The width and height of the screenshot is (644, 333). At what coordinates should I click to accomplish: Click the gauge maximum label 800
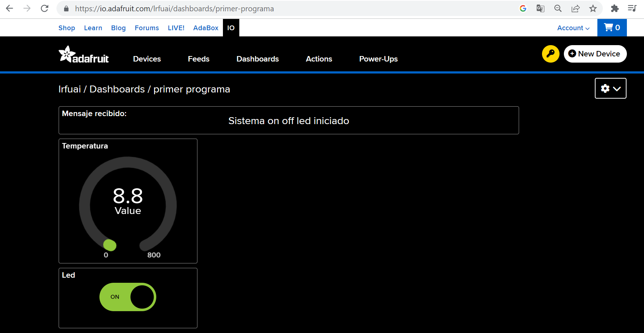coord(154,255)
